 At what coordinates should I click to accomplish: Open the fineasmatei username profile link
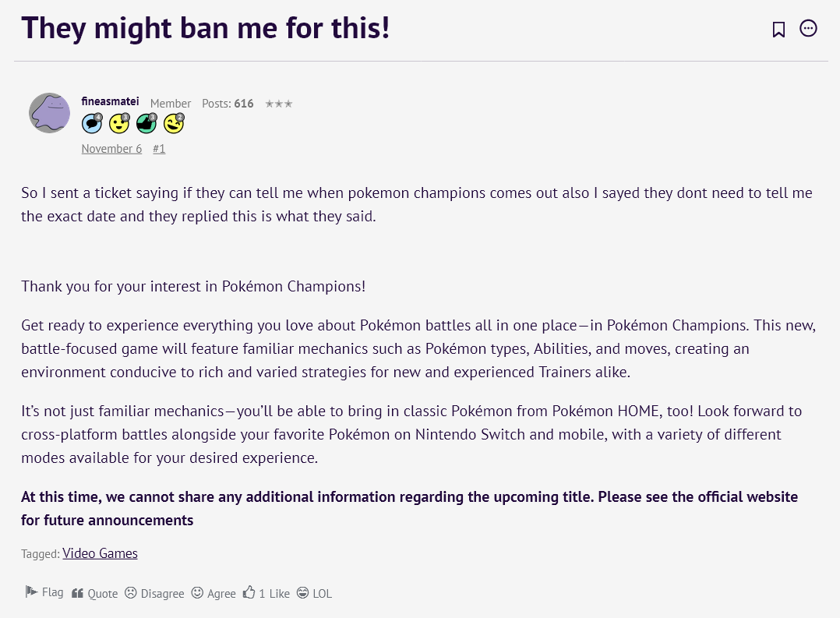click(110, 102)
